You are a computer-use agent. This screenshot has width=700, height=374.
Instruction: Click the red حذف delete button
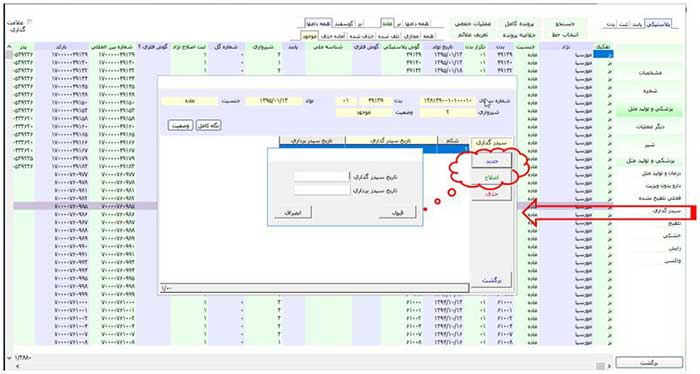[x=492, y=194]
